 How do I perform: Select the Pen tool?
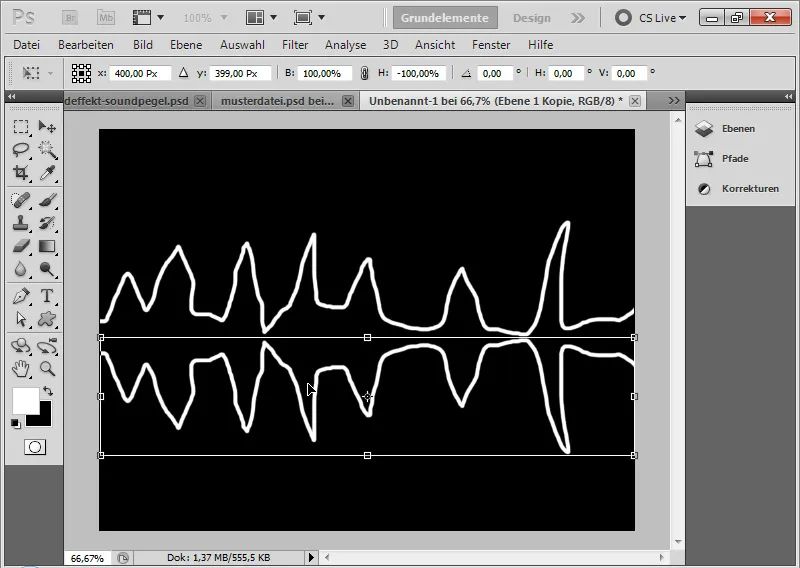(x=20, y=295)
